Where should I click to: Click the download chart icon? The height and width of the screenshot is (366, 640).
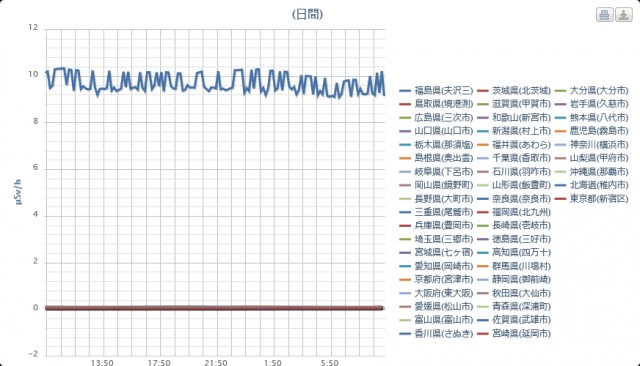click(x=624, y=15)
